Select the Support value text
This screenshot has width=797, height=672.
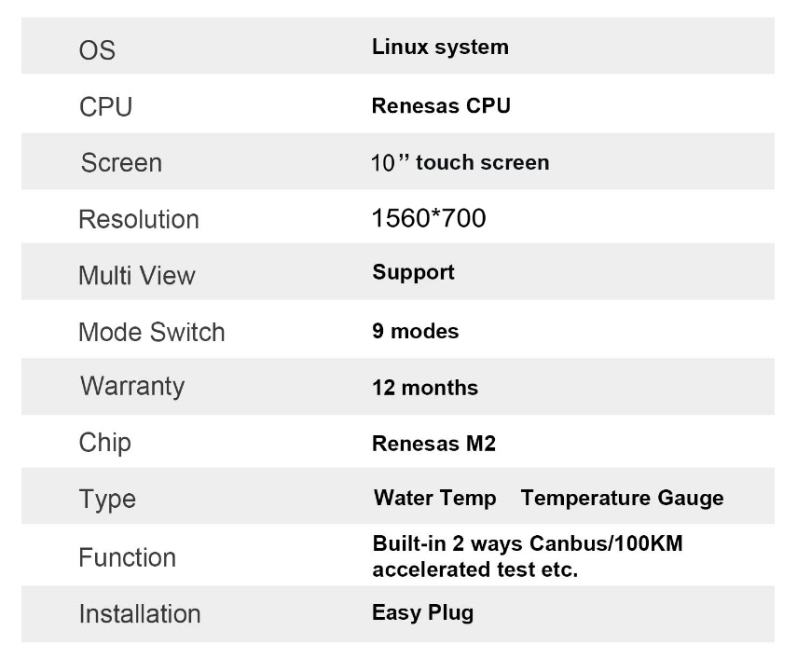coord(413,272)
